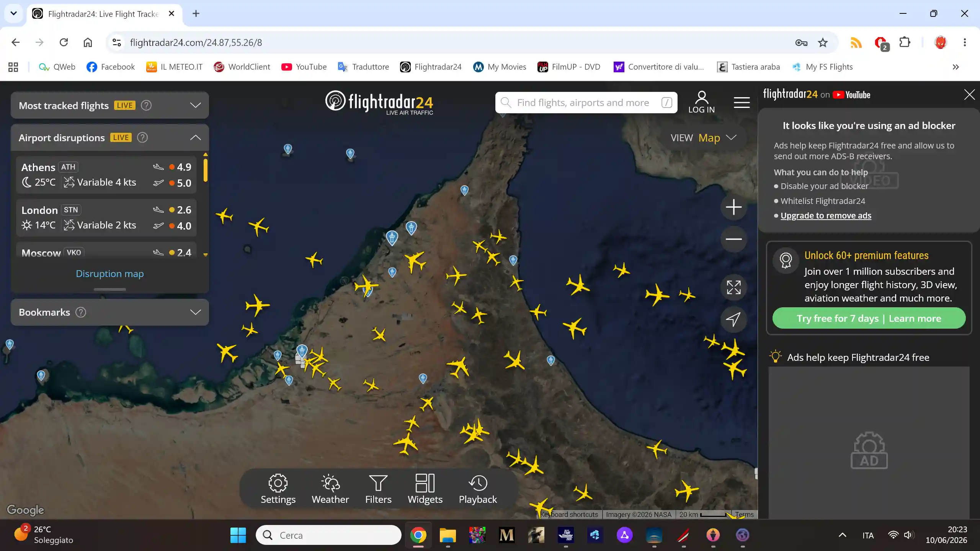Open the Chrome profile avatar
Viewport: 980px width, 551px height.
[941, 42]
